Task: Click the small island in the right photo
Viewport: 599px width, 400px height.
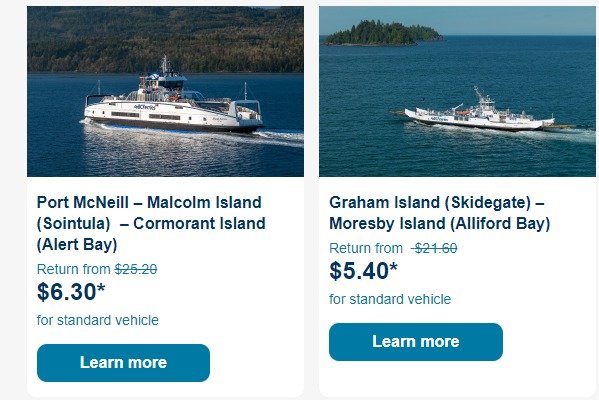Action: (x=383, y=33)
